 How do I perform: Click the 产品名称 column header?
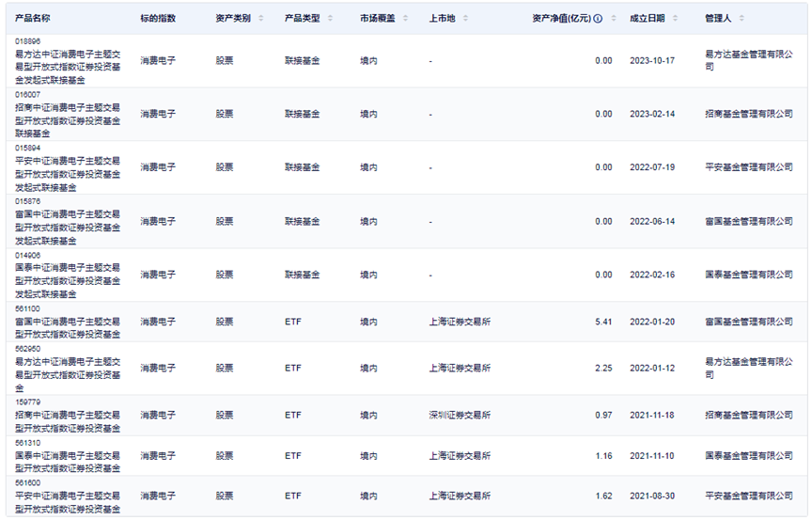[x=33, y=19]
